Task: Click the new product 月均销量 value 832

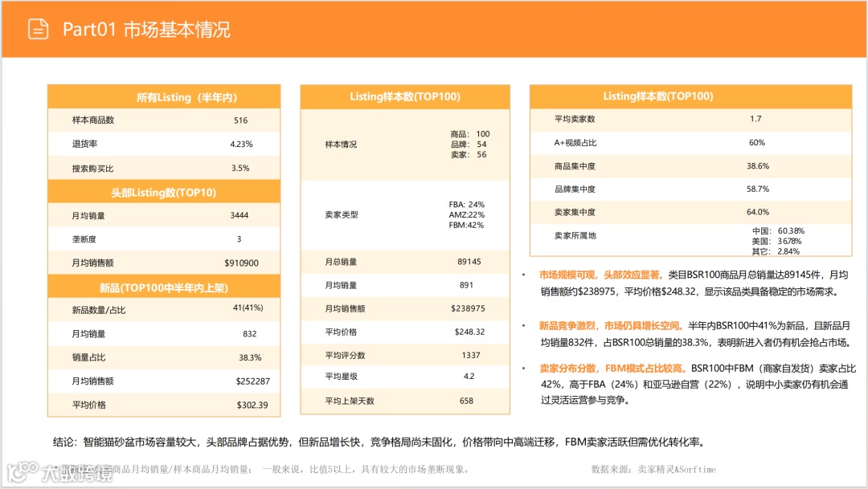Action: point(250,333)
